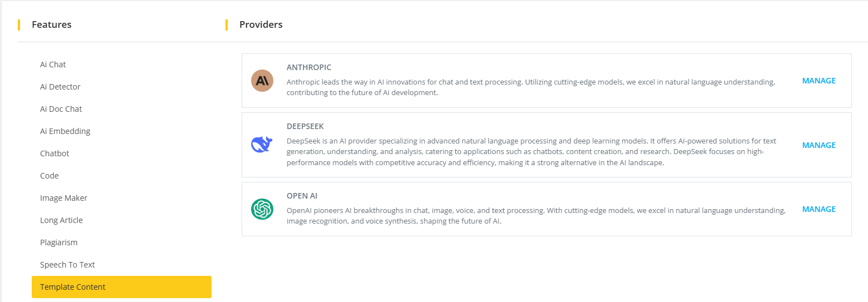This screenshot has width=868, height=302.
Task: Click the DEEPSEEK provider title
Action: tap(305, 126)
